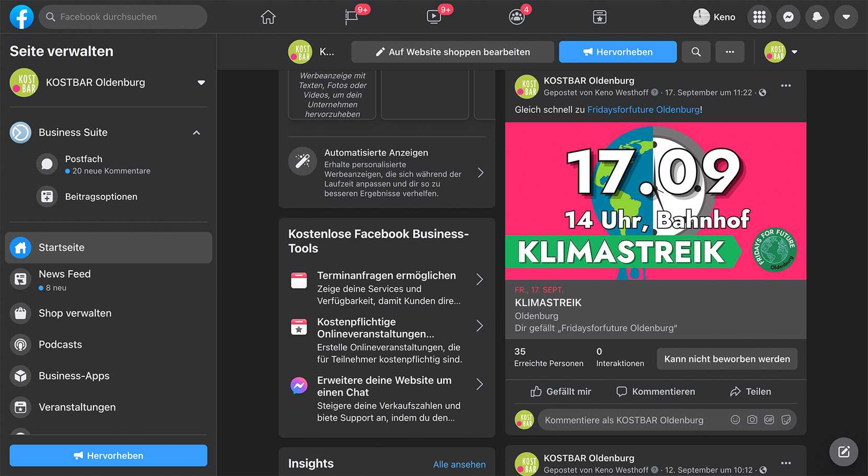868x476 pixels.
Task: Open the apps grid menu
Action: (x=759, y=17)
